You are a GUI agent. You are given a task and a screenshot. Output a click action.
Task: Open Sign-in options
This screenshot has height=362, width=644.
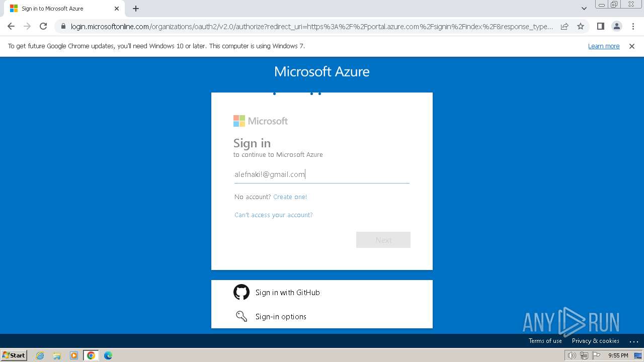point(322,316)
